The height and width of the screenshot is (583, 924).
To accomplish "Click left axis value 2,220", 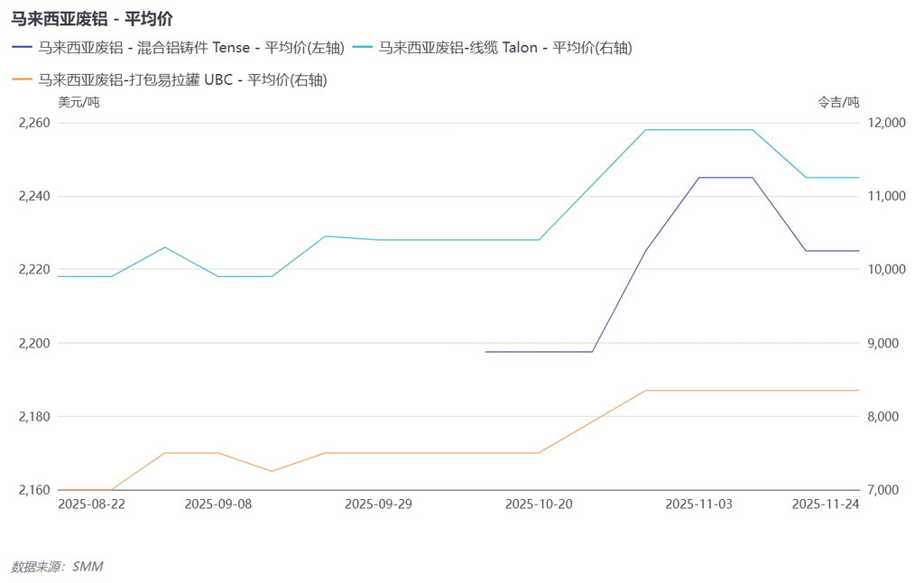I will click(x=34, y=270).
